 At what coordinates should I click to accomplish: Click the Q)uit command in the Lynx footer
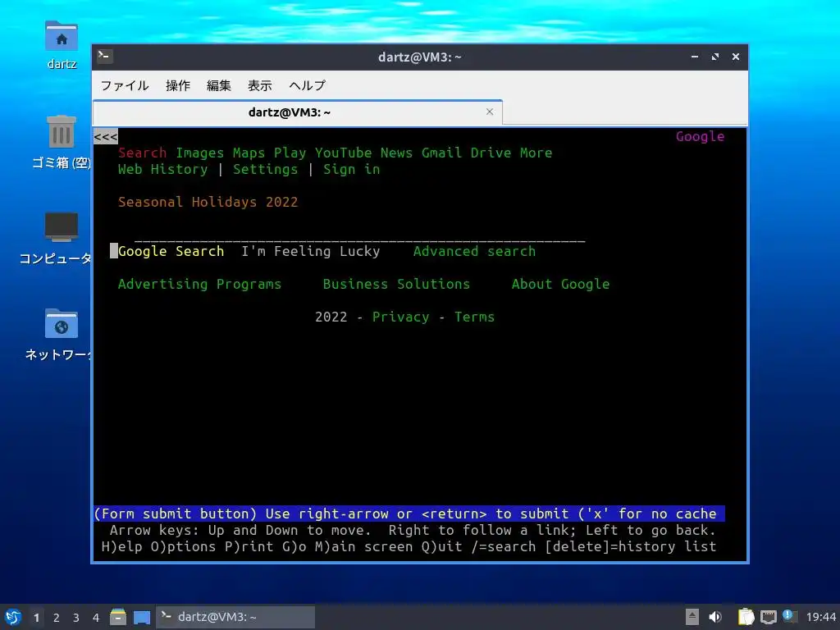441,547
